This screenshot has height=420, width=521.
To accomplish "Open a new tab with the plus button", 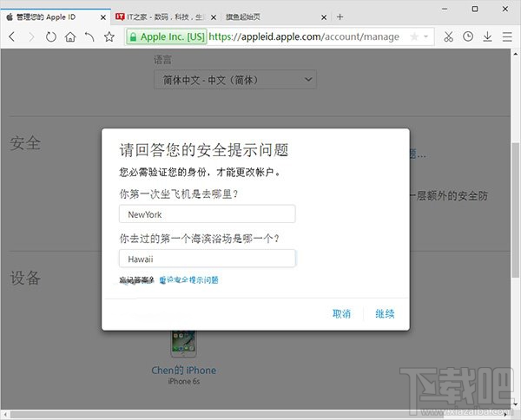I will [340, 17].
